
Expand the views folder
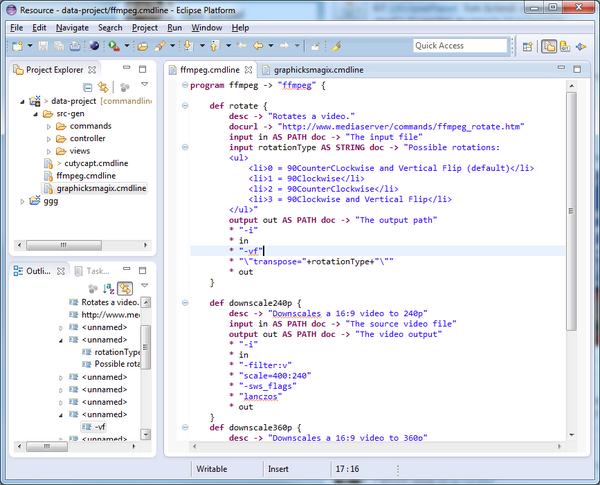coord(49,152)
